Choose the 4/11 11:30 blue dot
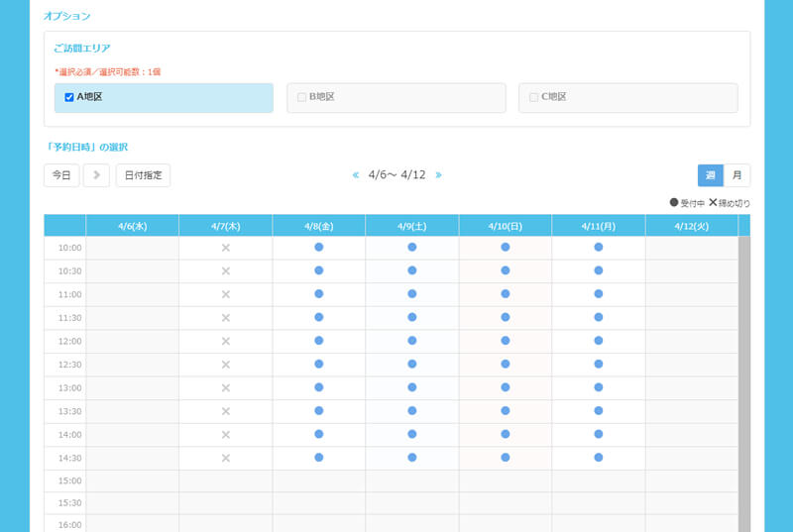Screen dimensions: 793x532 click(599, 317)
